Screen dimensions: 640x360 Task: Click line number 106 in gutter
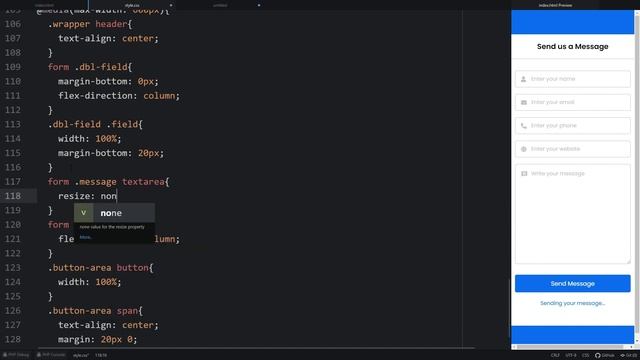coord(13,24)
